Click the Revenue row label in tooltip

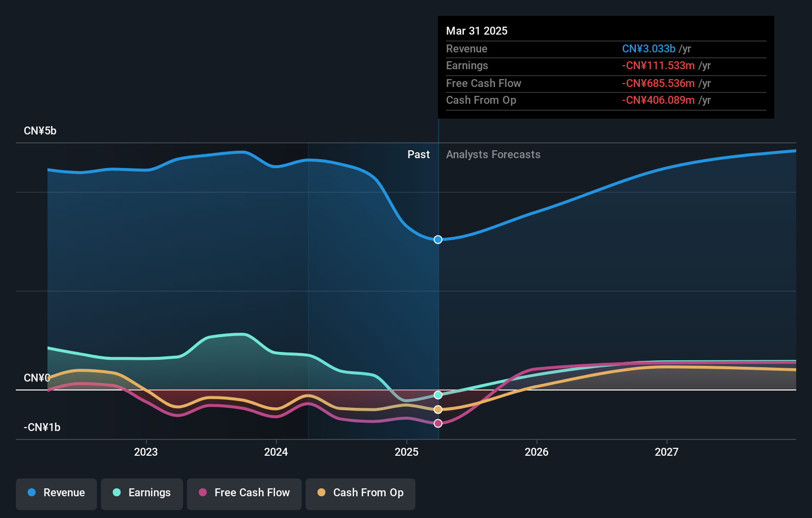(x=467, y=49)
